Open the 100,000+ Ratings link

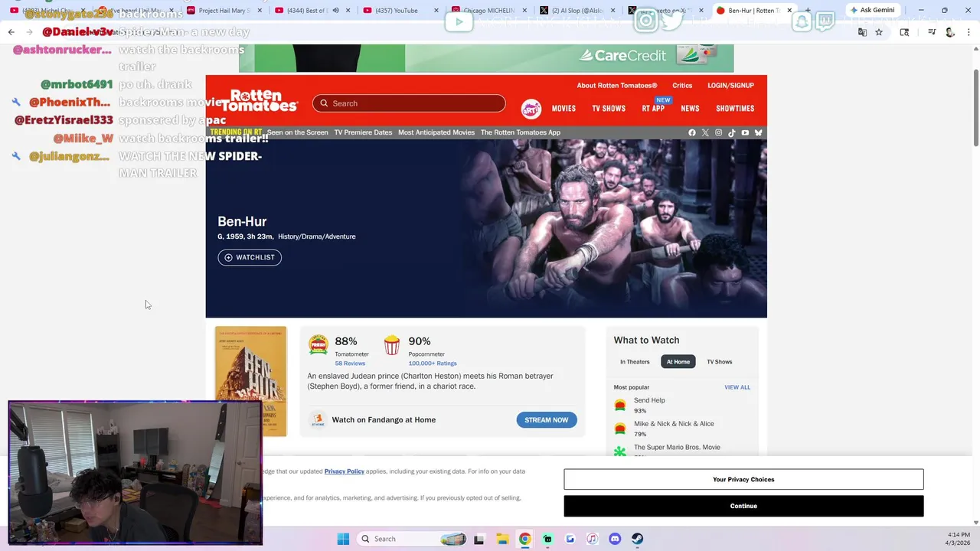[x=433, y=364]
